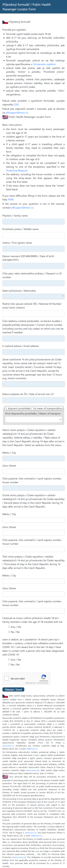Open the 'ZDE' help link
Screen dimensions: 67x868
(x=16, y=104)
